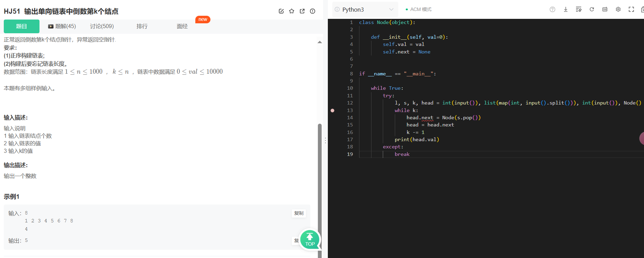
Task: Open the 讨论(509) tab
Action: (x=102, y=26)
